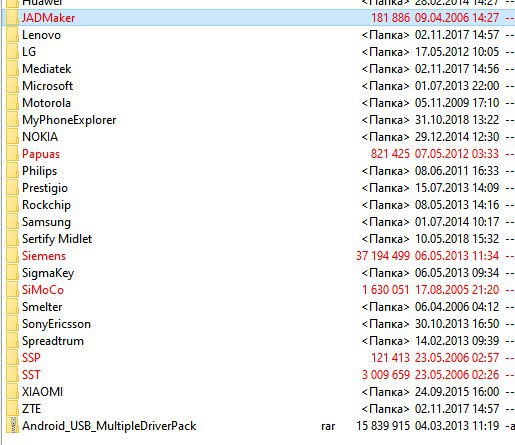Click the Android_USB_MultipleDriverPack archive icon
The width and height of the screenshot is (515, 445).
pos(12,426)
